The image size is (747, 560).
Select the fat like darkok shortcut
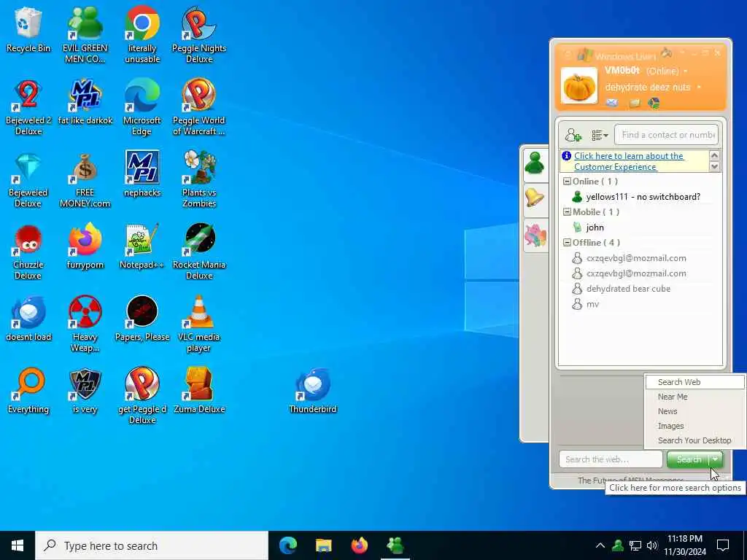[x=85, y=102]
